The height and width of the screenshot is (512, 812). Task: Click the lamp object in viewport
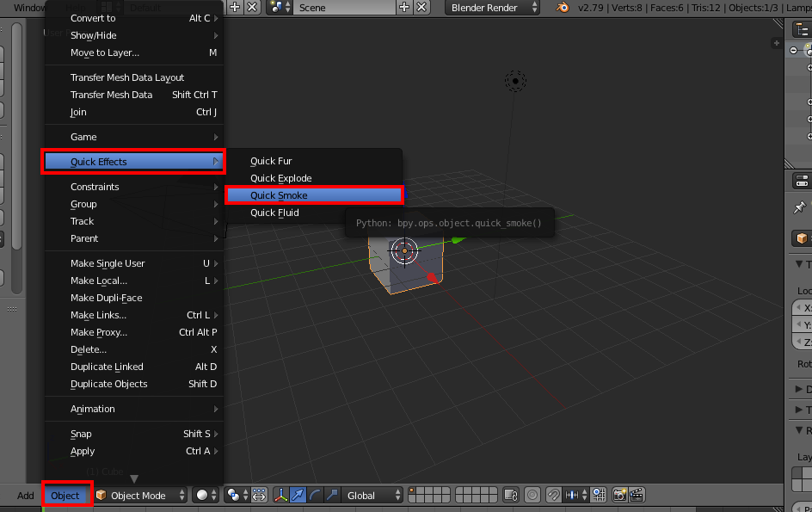515,81
